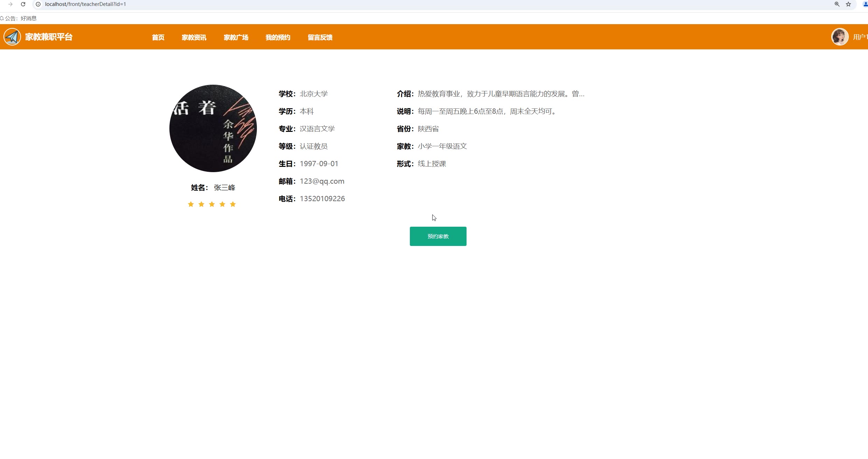The image size is (868, 459).
Task: Click the user avatar in header
Action: [840, 37]
